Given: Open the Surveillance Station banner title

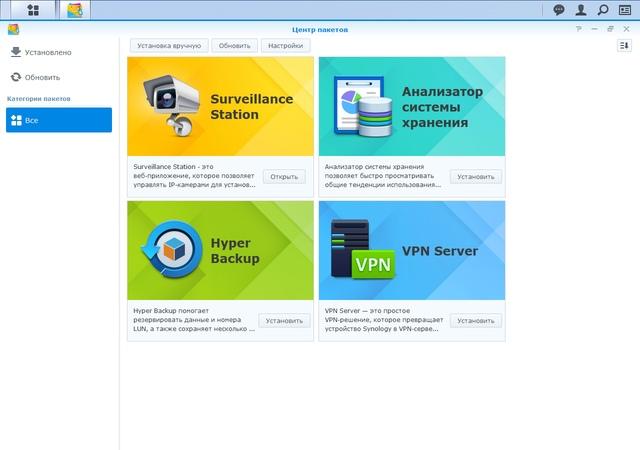Looking at the screenshot, I should click(x=251, y=107).
